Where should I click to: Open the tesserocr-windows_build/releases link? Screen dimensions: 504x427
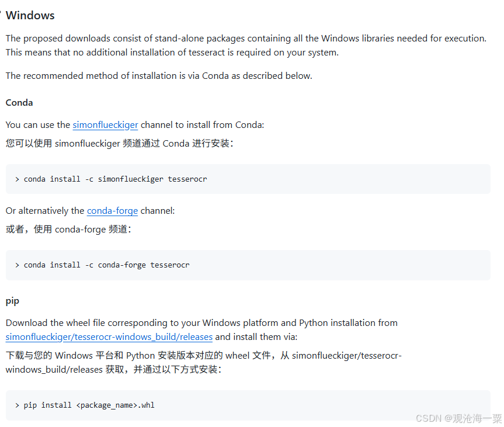pos(109,336)
